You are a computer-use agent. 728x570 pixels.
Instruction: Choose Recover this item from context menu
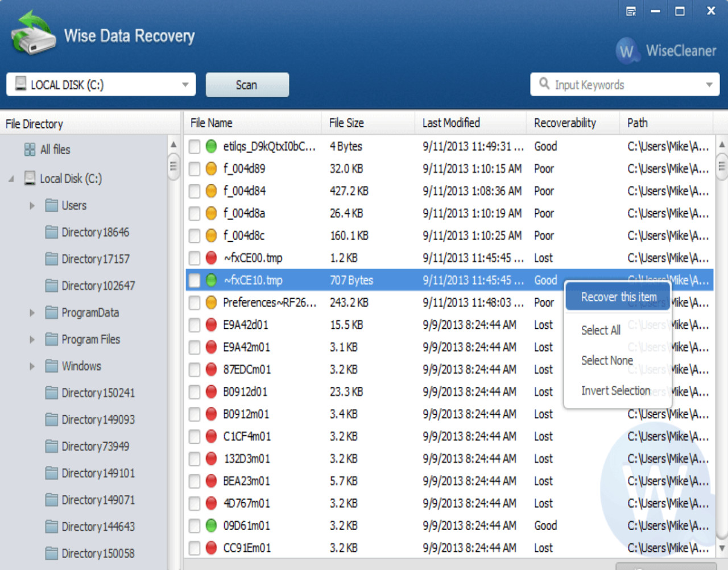(x=618, y=297)
